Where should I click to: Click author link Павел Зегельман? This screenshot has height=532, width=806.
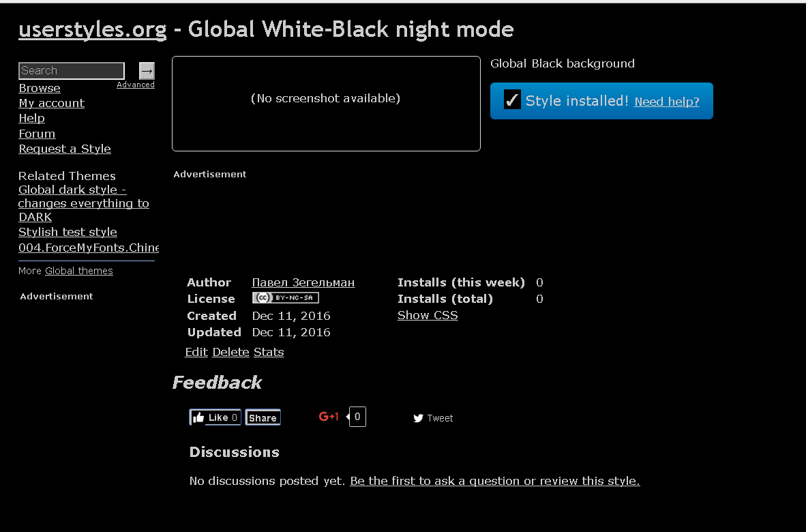[x=303, y=282]
